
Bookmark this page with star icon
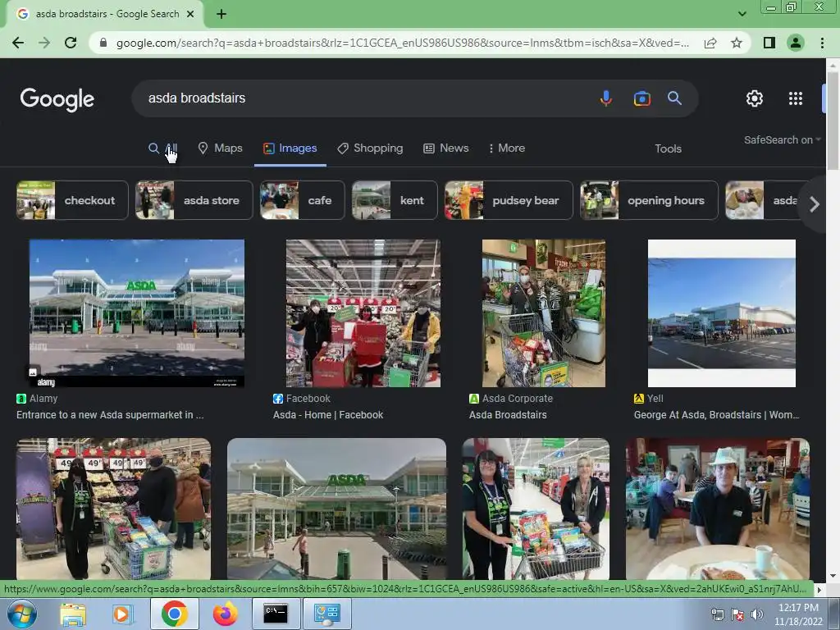[737, 43]
